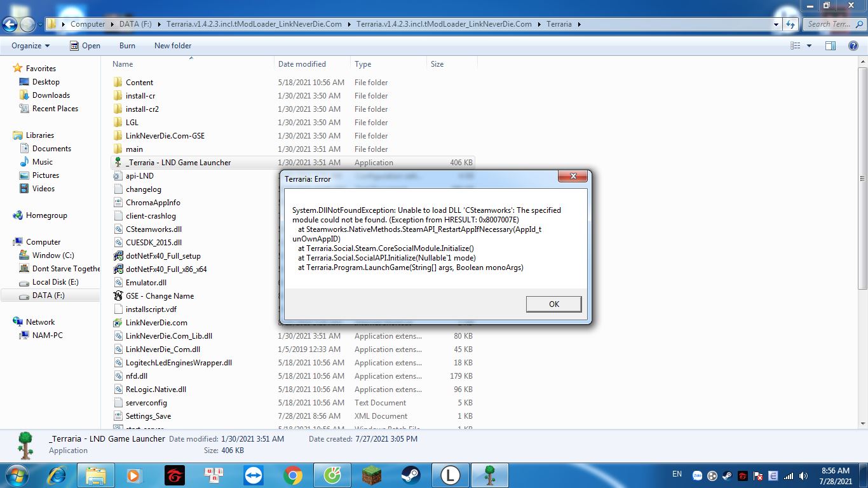868x488 pixels.
Task: Refresh the current folder view
Action: [790, 24]
